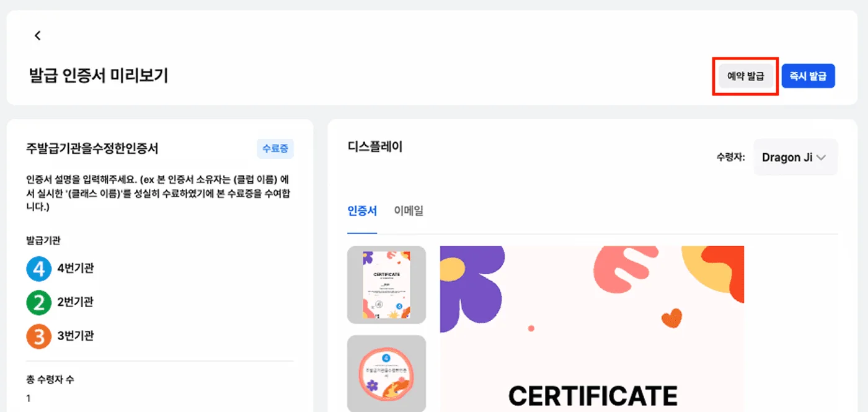The height and width of the screenshot is (412, 868).
Task: Click the 예약 발급 button
Action: coord(746,76)
